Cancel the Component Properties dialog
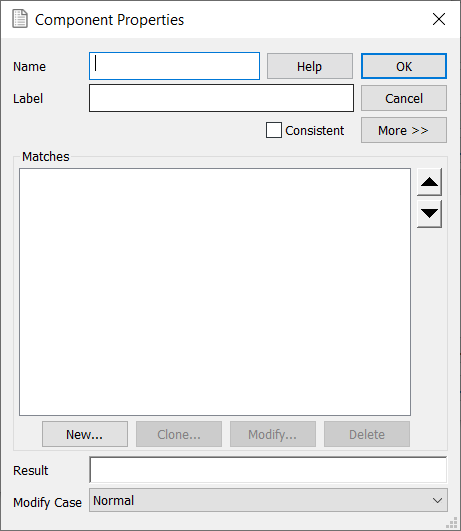The width and height of the screenshot is (461, 531). 404,98
